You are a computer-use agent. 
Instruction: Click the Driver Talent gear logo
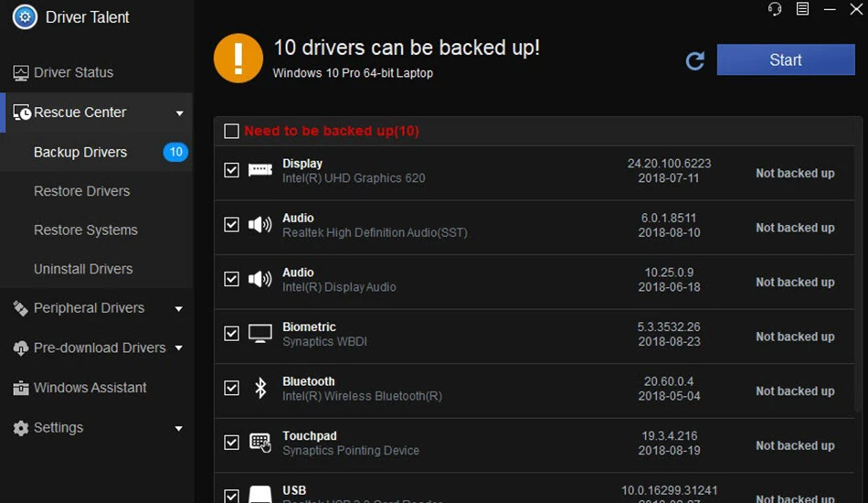(x=25, y=16)
